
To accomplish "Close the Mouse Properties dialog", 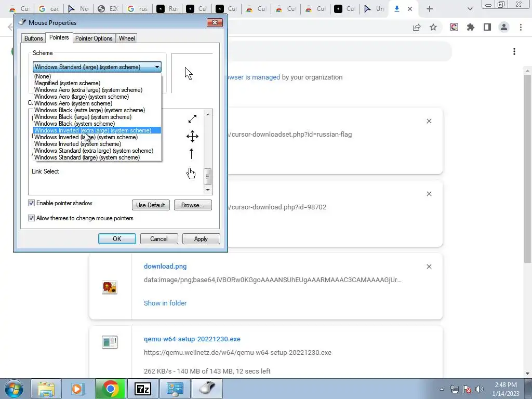I will [x=215, y=23].
